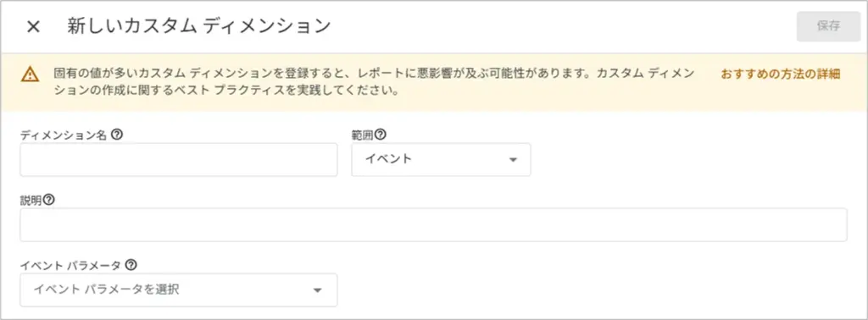Open help icon beside ディメンション名
This screenshot has width=868, height=320.
(x=117, y=135)
